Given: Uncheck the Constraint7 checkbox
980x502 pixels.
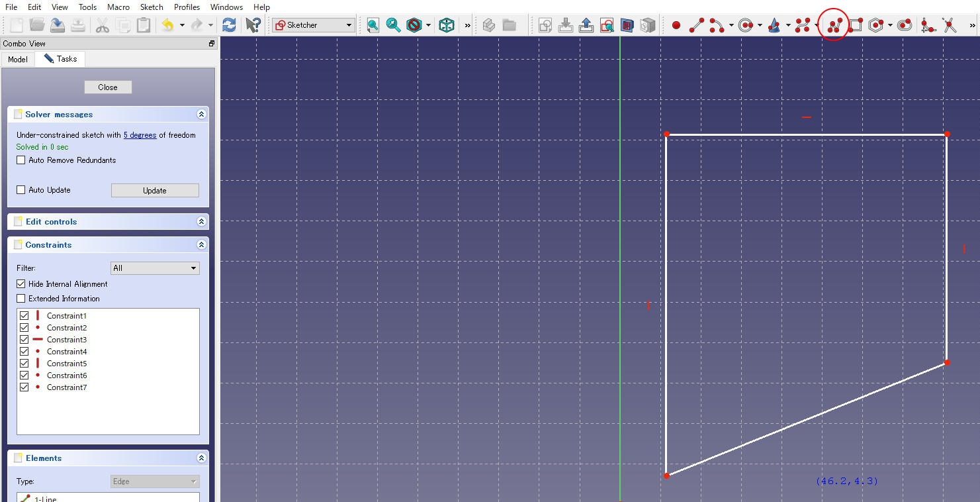Looking at the screenshot, I should click(x=24, y=387).
